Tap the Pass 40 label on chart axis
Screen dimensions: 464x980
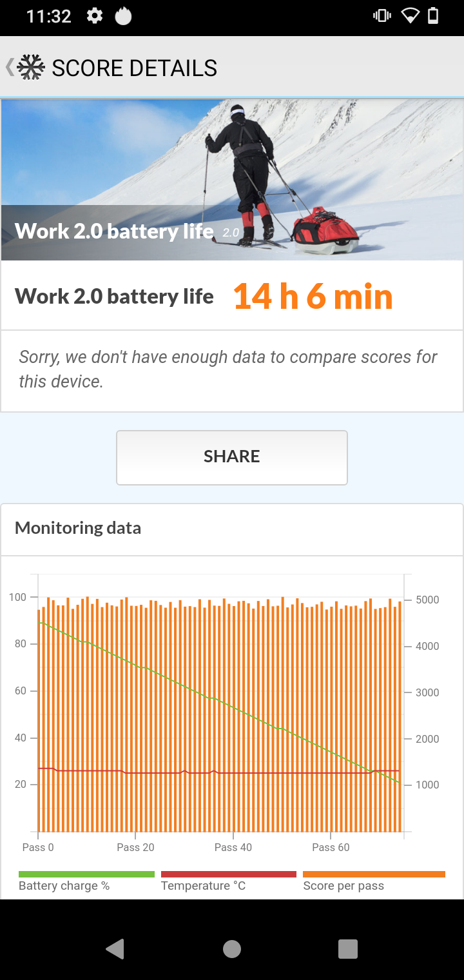pyautogui.click(x=233, y=847)
